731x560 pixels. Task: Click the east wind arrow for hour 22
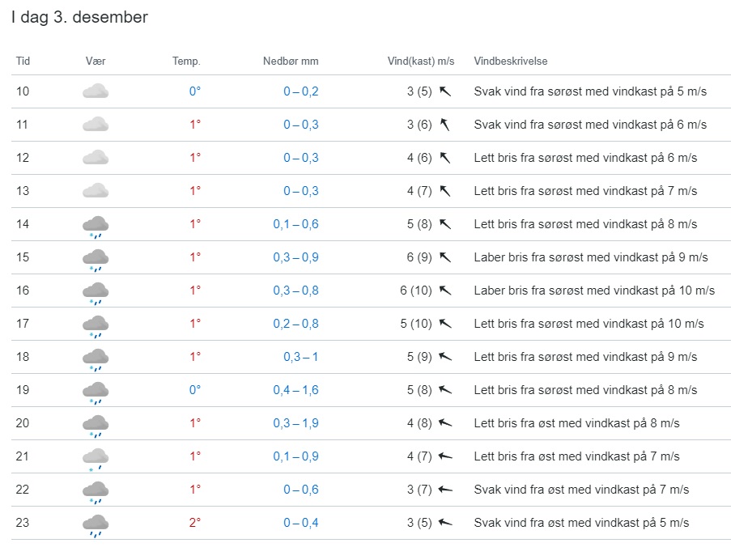point(444,490)
